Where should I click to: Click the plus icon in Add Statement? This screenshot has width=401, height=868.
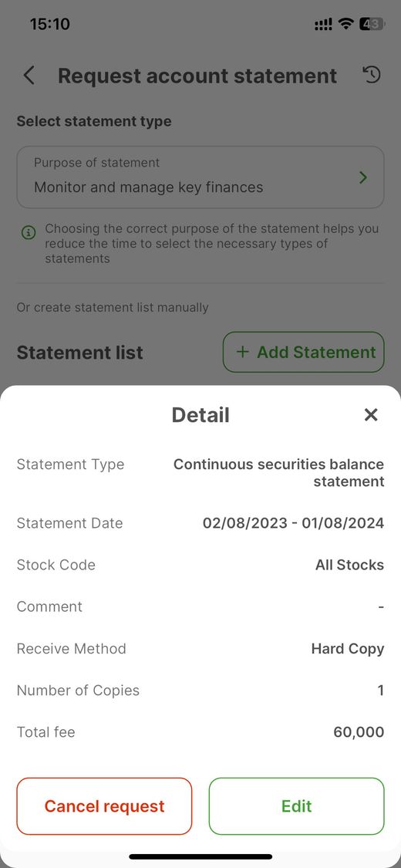[242, 352]
